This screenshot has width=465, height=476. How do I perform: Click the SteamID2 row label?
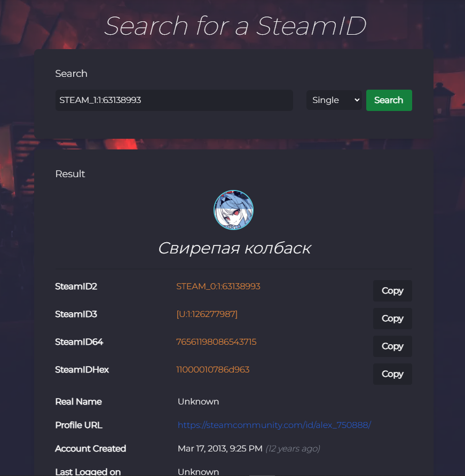tap(76, 286)
